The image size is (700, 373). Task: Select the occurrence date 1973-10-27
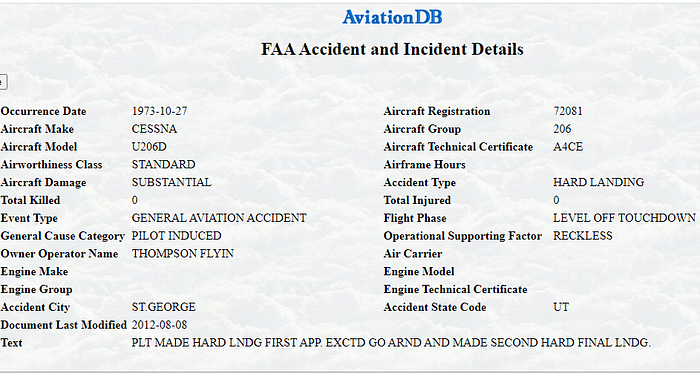[x=159, y=111]
